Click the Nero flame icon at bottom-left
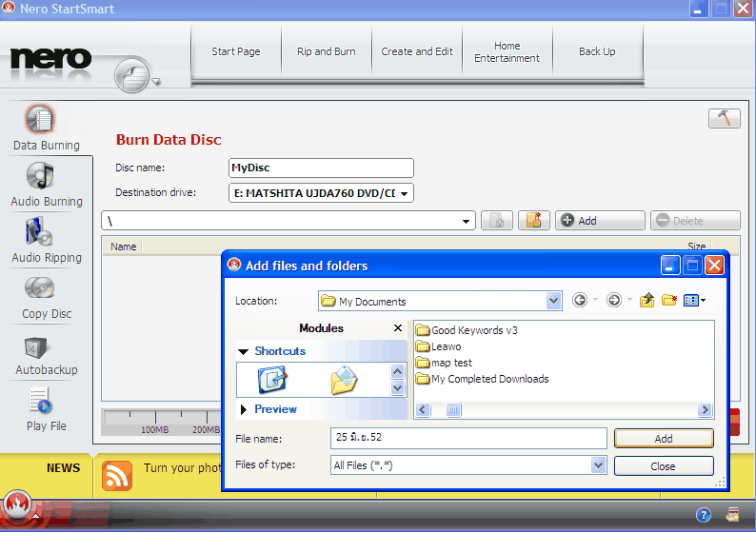 coord(17,504)
